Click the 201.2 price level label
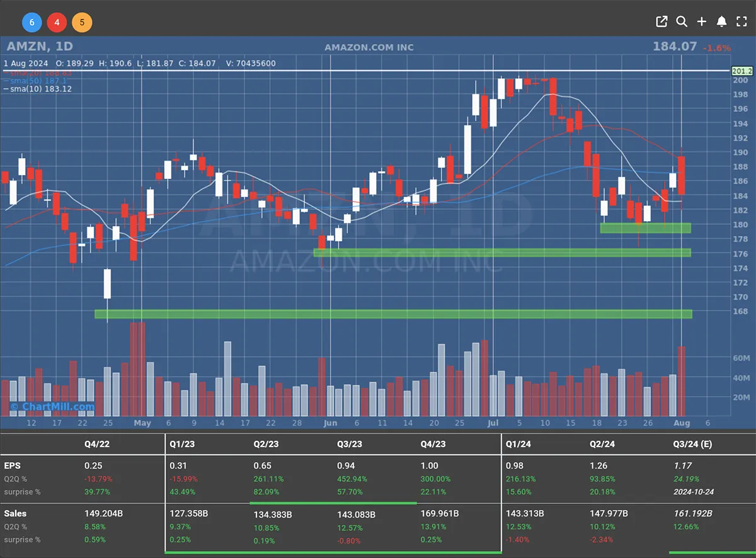This screenshot has height=558, width=756. pyautogui.click(x=741, y=71)
